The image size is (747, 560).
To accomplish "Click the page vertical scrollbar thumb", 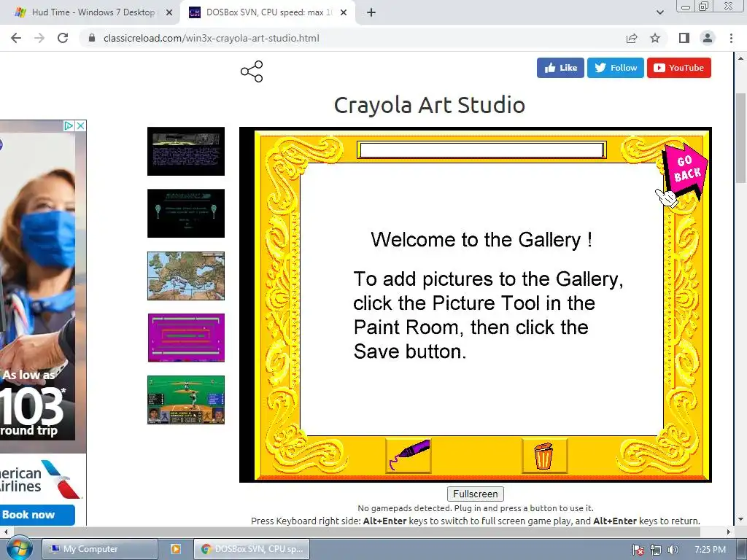I will click(740, 138).
